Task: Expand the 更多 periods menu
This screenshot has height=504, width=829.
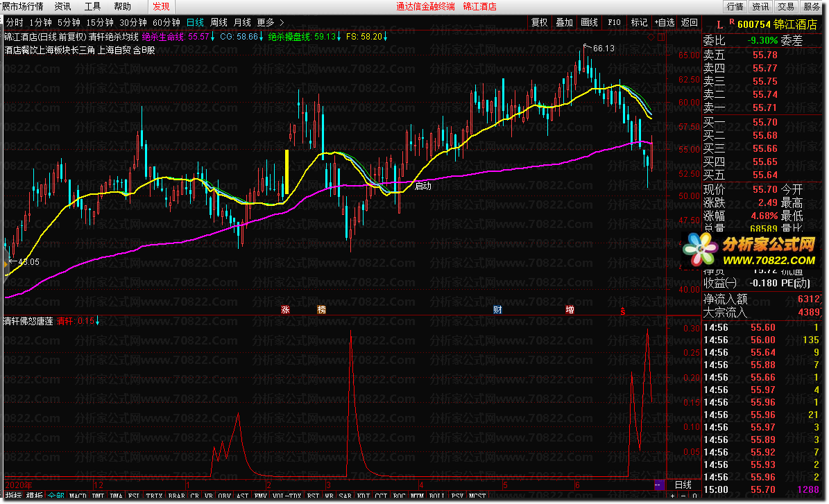Action: click(x=270, y=22)
